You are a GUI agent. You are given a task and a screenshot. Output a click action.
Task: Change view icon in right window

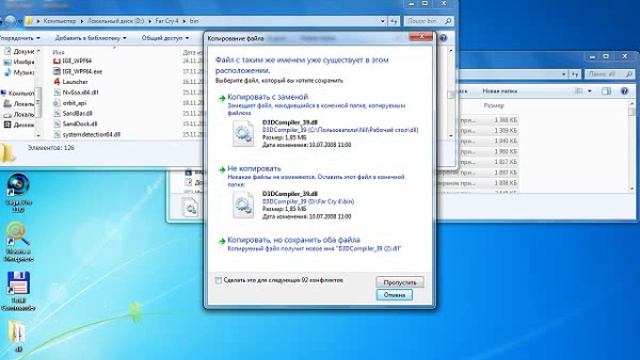(579, 91)
